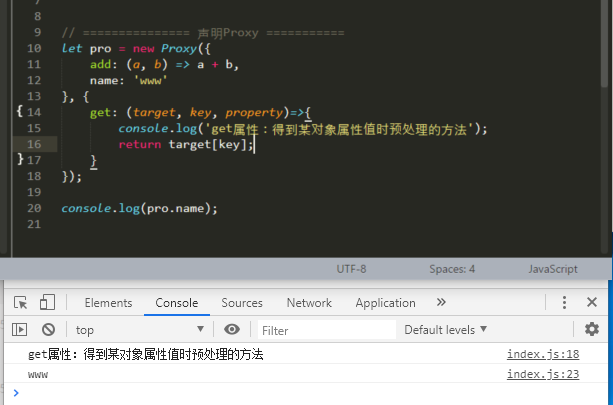Switch to the Console tab
Viewport: 613px width, 405px height.
(x=177, y=303)
